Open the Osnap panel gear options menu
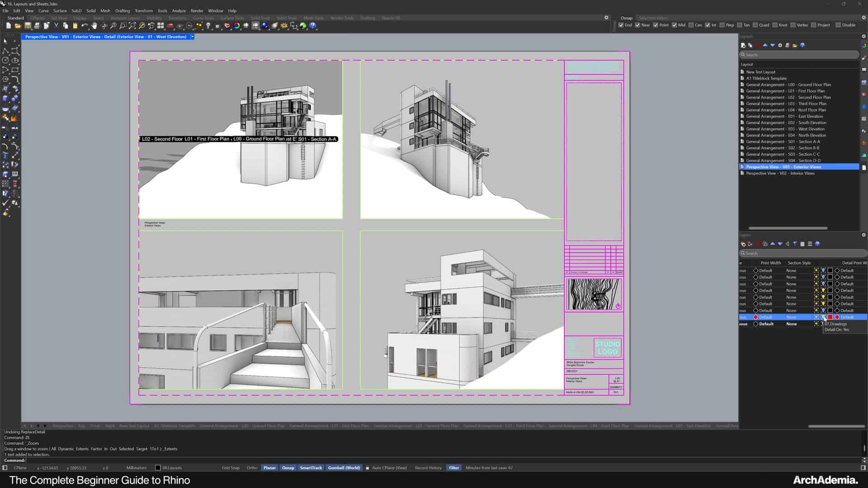 click(863, 18)
